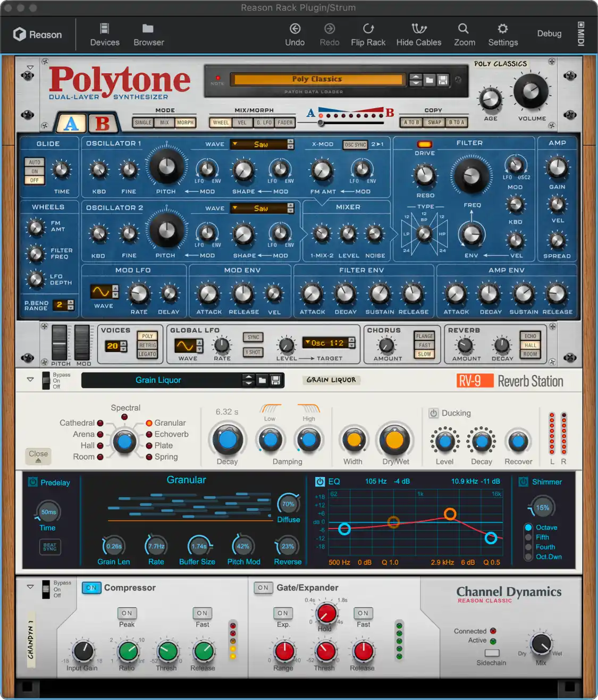Hide Cables in the rack
Screen dimensions: 598x700
click(x=419, y=35)
